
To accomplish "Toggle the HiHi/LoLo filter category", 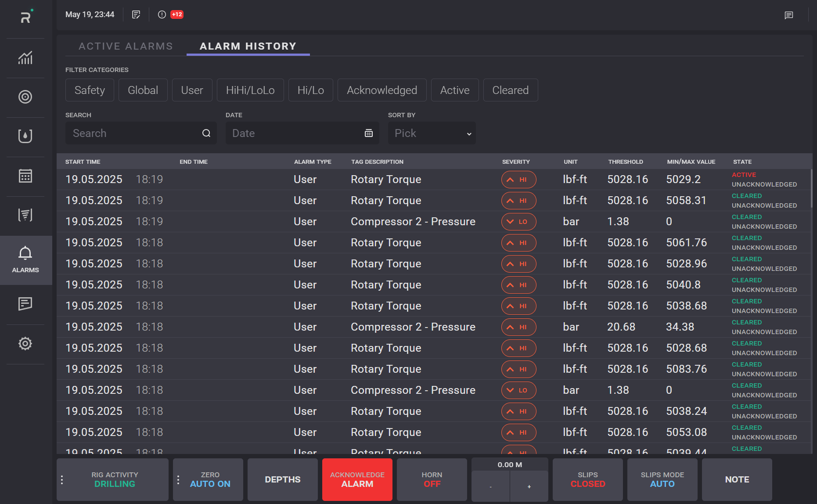I will click(x=250, y=90).
